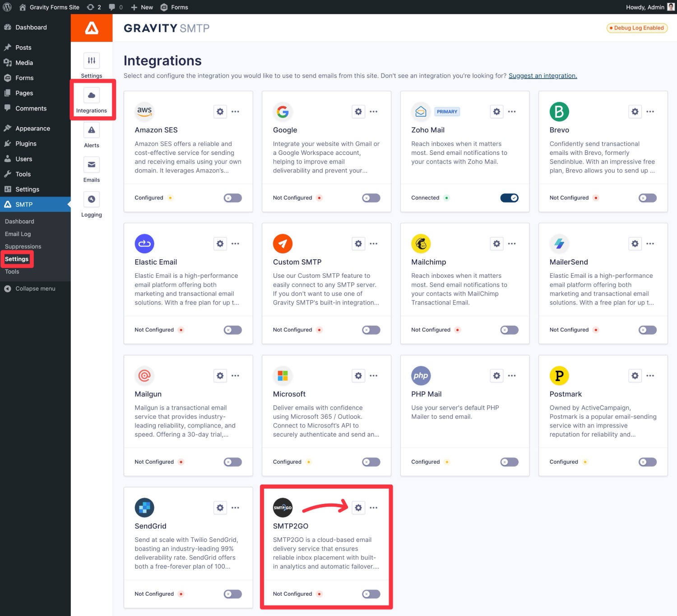This screenshot has width=677, height=616.
Task: Enable the Brevo toggle
Action: pos(648,198)
